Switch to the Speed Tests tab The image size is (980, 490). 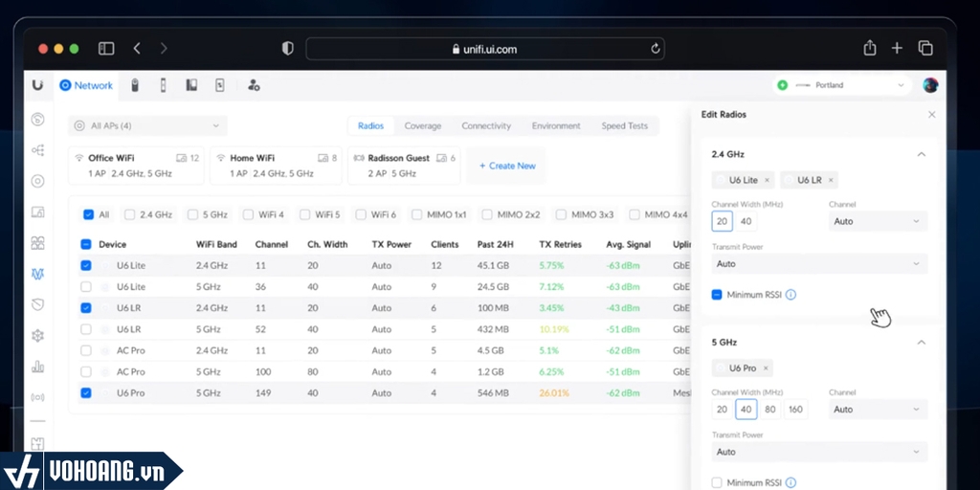pos(624,125)
